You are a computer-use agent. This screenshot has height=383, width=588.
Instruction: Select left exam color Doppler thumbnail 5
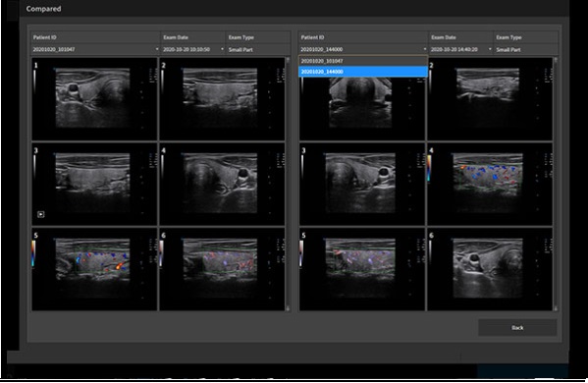coord(94,269)
